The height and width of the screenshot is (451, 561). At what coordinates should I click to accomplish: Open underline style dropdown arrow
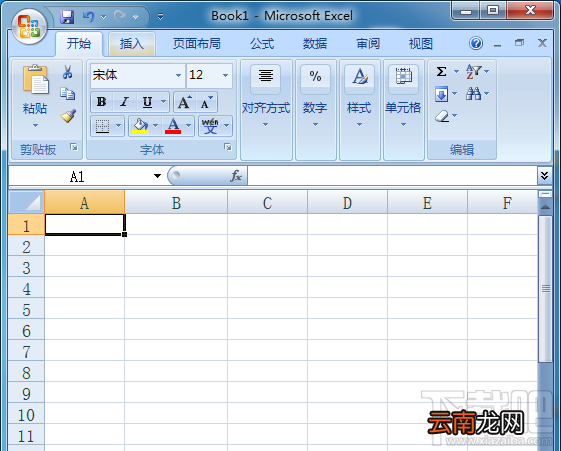pos(163,102)
